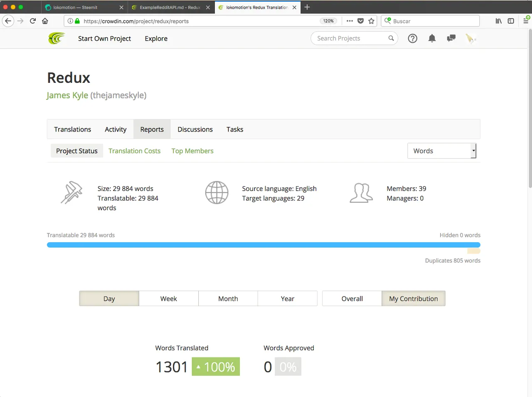This screenshot has width=532, height=397.
Task: Click the search magnifier in Search Projects
Action: (391, 38)
